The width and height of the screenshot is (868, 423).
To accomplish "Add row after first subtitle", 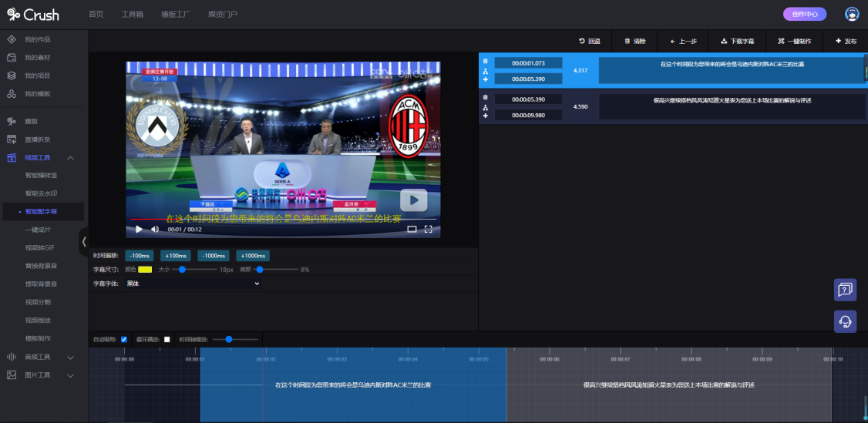I will pos(486,79).
